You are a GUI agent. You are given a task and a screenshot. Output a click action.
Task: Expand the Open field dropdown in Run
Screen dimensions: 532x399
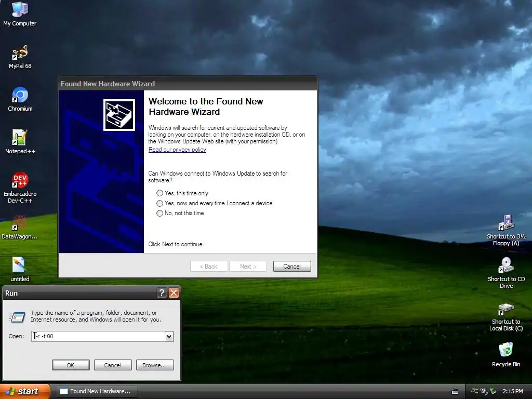pyautogui.click(x=169, y=336)
